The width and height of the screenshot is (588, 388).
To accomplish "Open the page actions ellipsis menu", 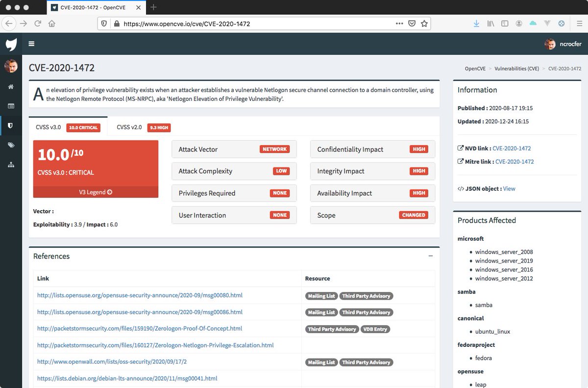I will 399,23.
